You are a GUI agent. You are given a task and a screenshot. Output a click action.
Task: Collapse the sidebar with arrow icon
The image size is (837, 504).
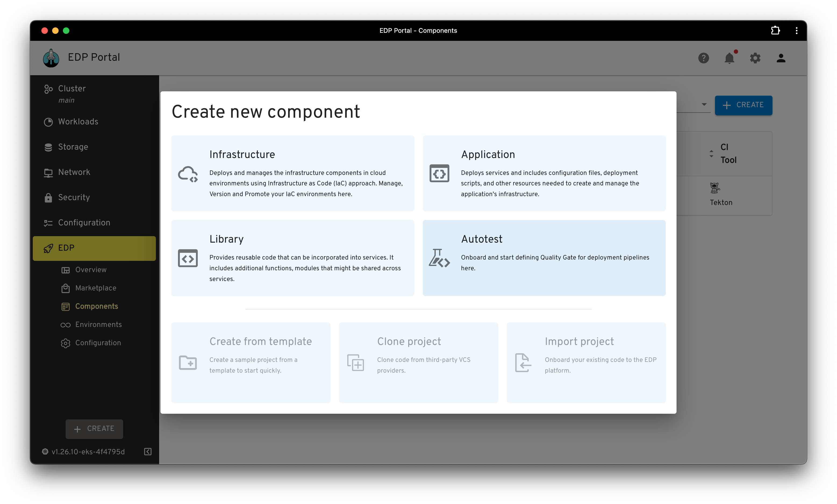click(148, 451)
